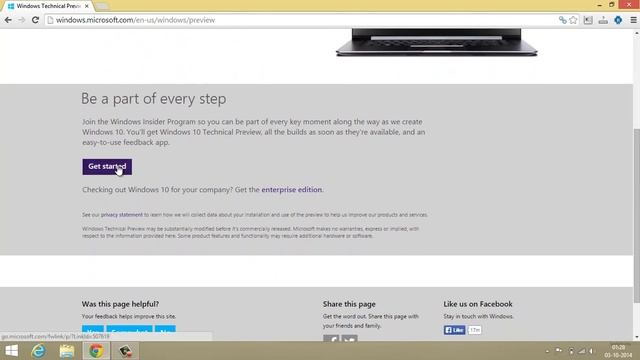Click the Get started button
The height and width of the screenshot is (360, 640).
(x=107, y=167)
